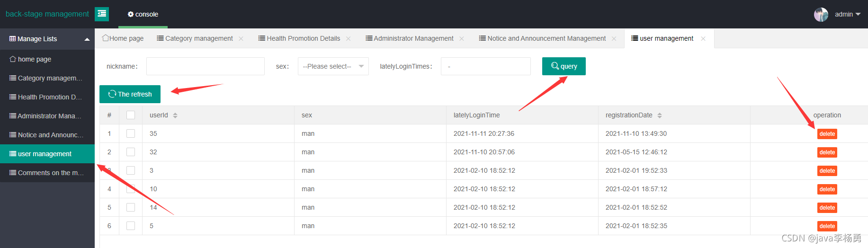Image resolution: width=868 pixels, height=248 pixels.
Task: Close the Administrator Management tab
Action: point(462,38)
